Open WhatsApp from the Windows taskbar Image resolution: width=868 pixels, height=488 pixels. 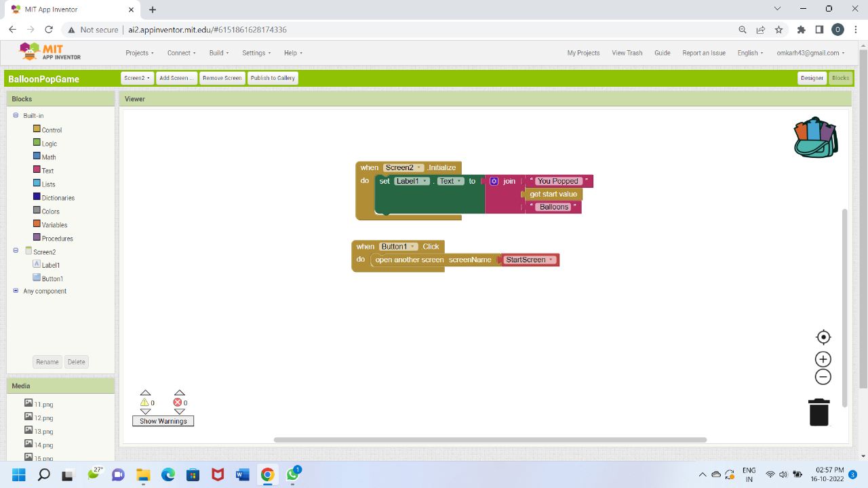pos(293,474)
